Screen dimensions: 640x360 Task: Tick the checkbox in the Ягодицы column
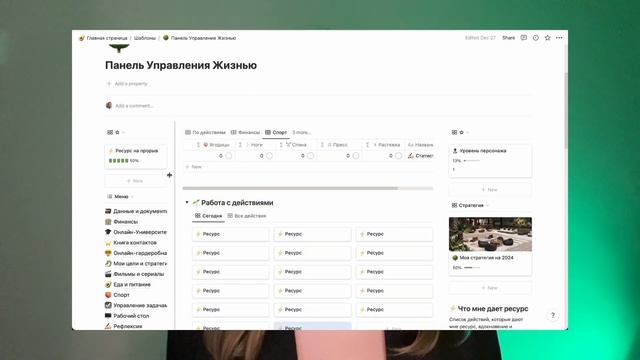coord(229,156)
